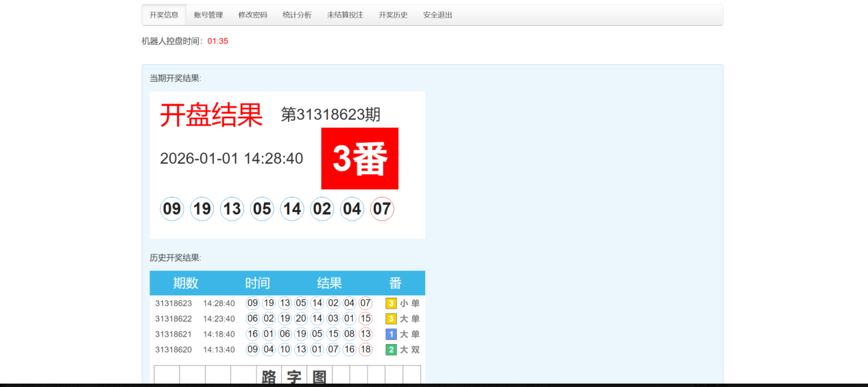The width and height of the screenshot is (868, 387).
Task: Click the 番 column header
Action: point(395,283)
